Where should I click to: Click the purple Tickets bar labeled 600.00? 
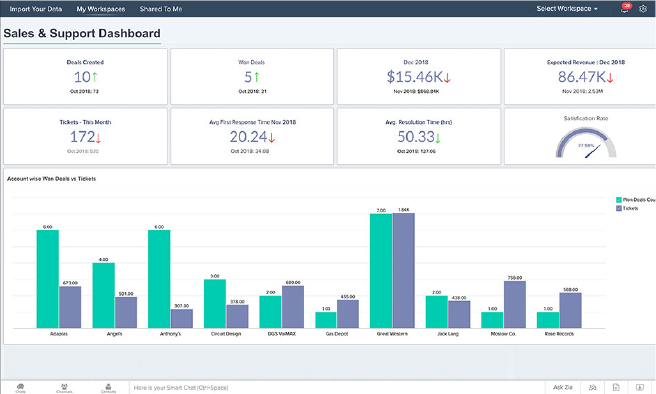pyautogui.click(x=293, y=307)
